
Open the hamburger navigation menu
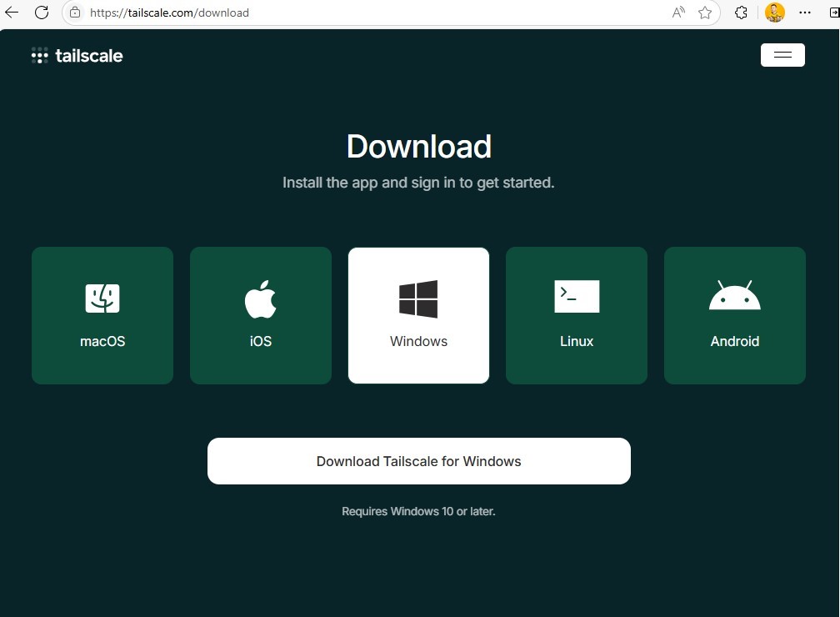[782, 55]
